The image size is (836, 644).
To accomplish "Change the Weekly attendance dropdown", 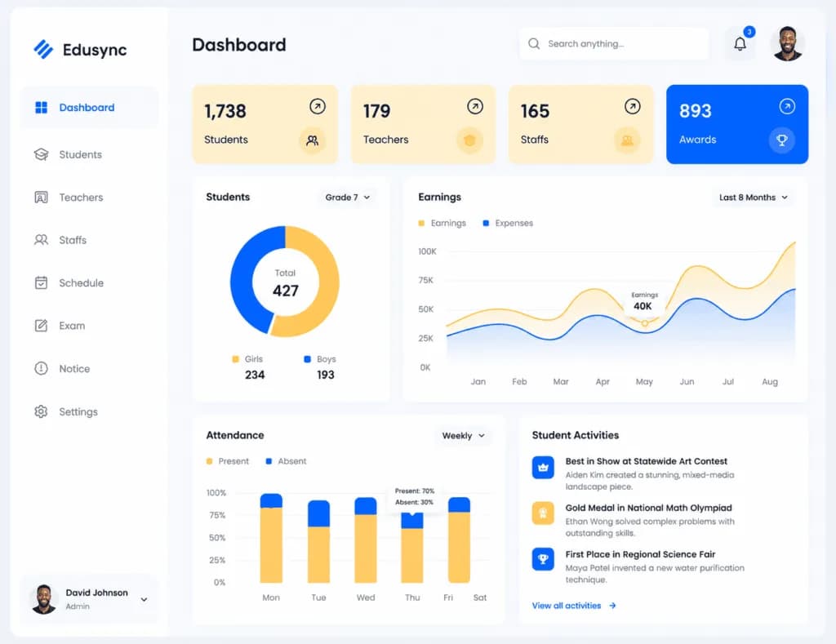I will pyautogui.click(x=464, y=436).
